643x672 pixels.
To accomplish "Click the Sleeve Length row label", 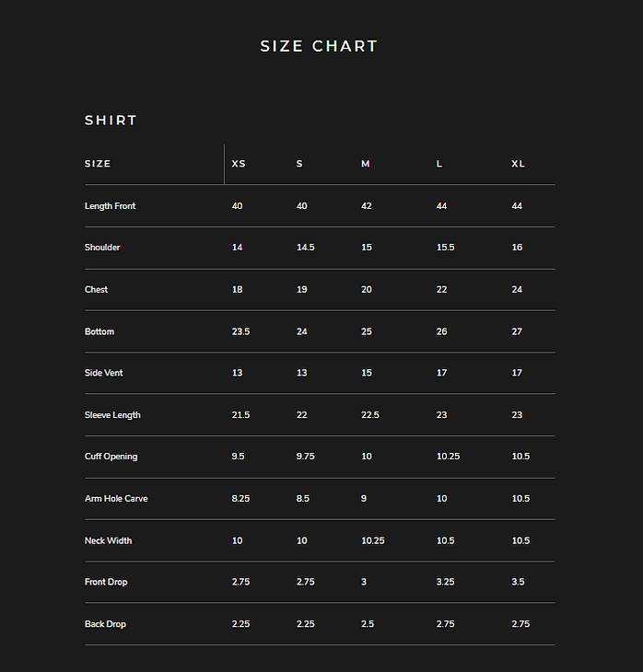I will tap(112, 415).
